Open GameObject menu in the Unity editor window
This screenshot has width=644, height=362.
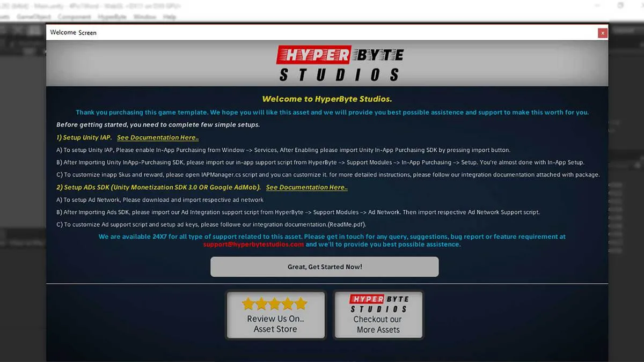click(33, 17)
